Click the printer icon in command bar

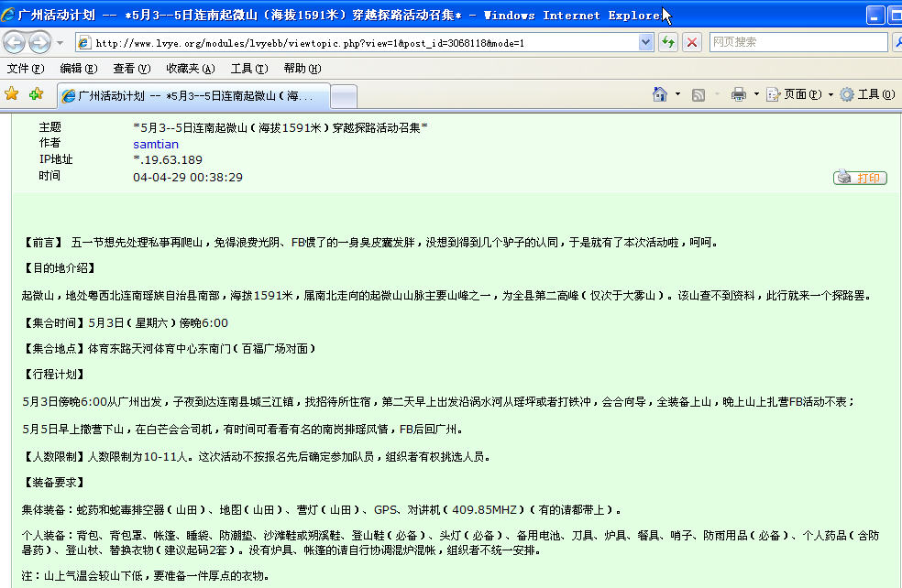click(x=738, y=94)
